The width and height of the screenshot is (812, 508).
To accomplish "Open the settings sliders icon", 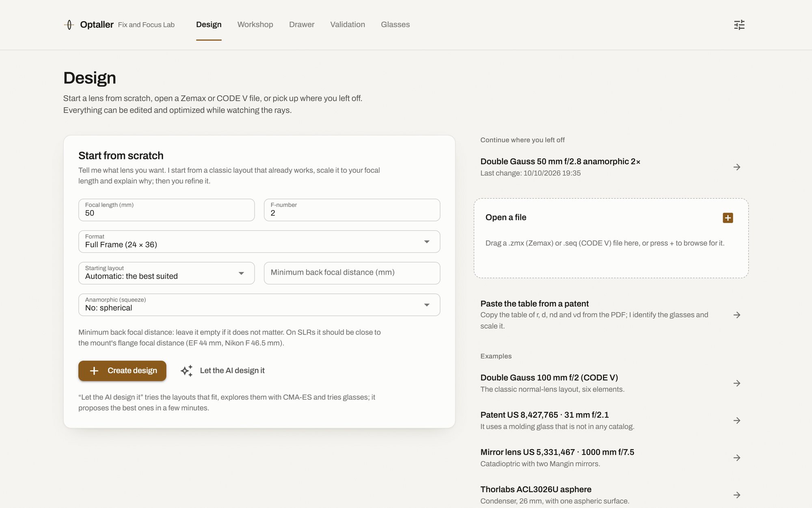I will point(739,25).
